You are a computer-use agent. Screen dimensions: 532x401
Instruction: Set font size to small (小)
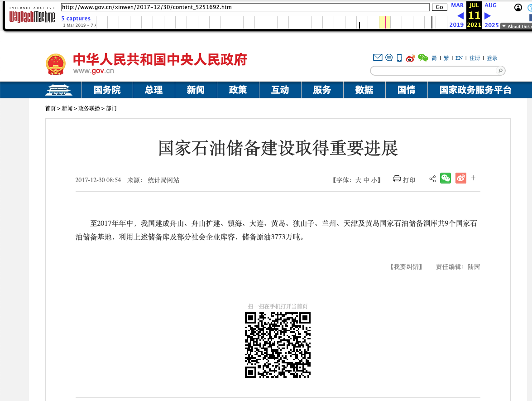pyautogui.click(x=374, y=180)
